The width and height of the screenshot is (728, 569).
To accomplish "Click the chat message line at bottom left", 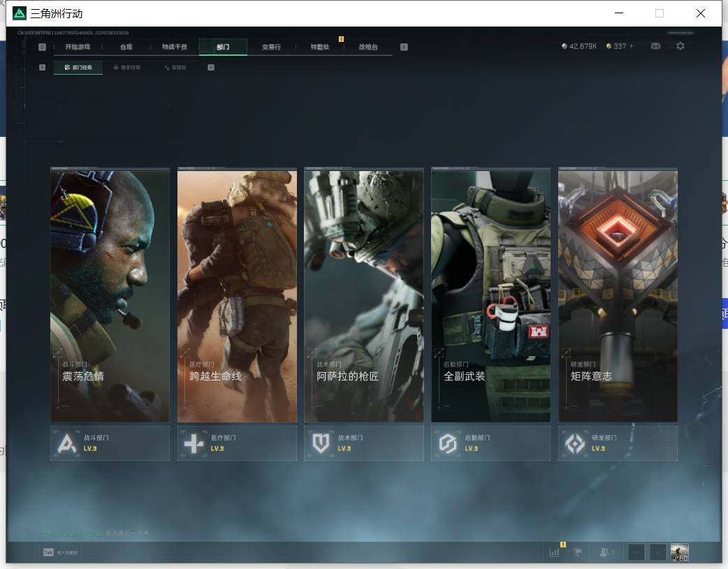I will click(x=94, y=533).
